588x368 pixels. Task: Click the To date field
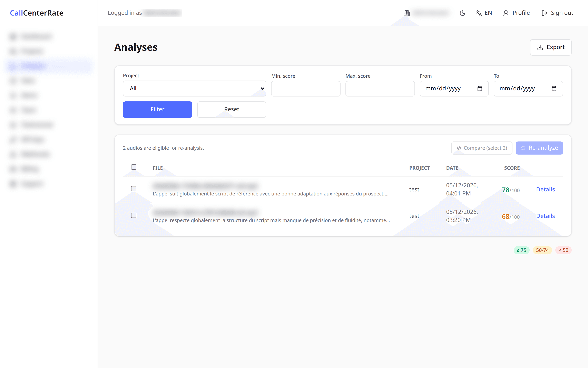coord(528,89)
